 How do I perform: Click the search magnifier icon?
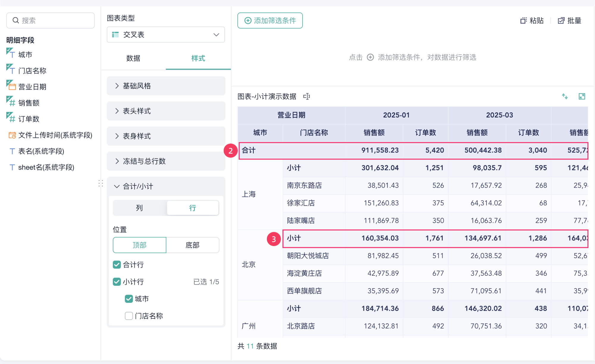coord(15,20)
